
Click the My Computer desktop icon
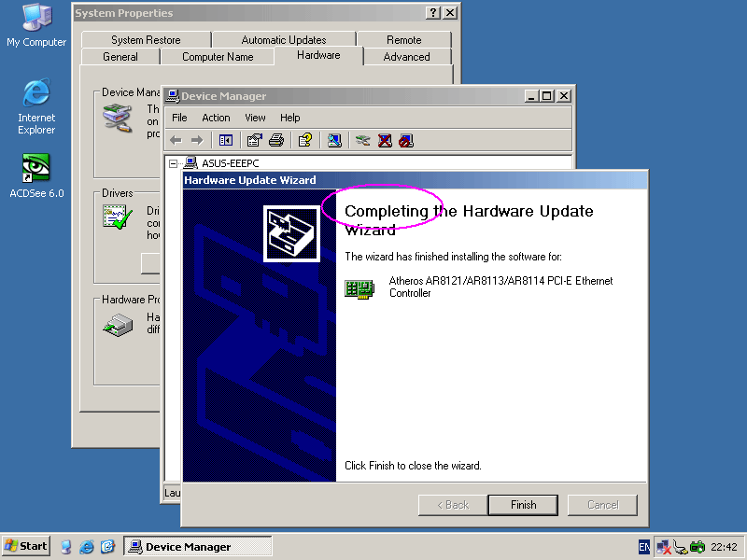[36, 26]
